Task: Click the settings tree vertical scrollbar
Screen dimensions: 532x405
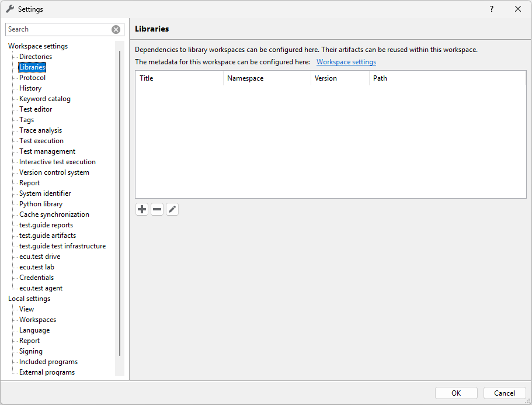Action: (x=120, y=203)
